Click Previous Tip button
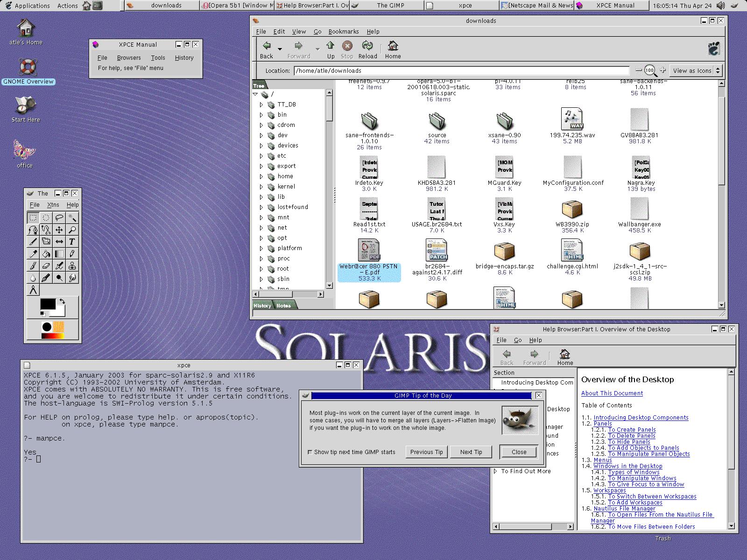747x560 pixels. pos(426,452)
